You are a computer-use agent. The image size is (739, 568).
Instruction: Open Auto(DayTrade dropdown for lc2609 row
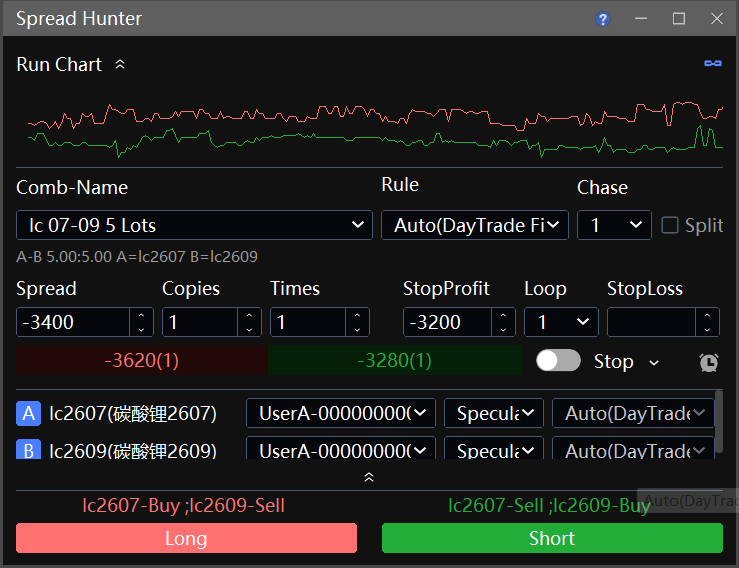[x=633, y=448]
